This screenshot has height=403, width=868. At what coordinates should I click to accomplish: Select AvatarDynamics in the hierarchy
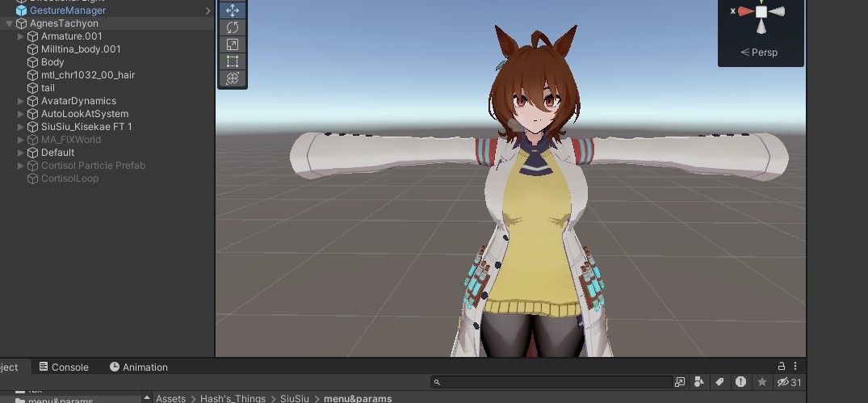coord(78,101)
